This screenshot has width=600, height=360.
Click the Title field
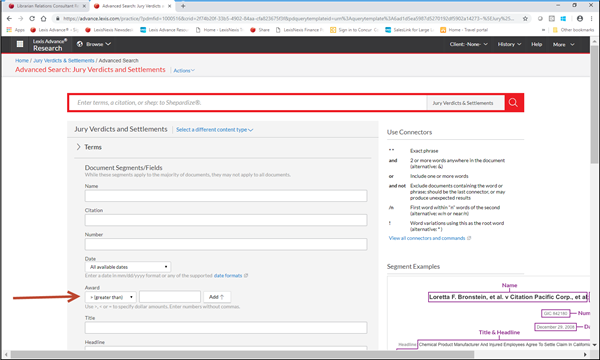coord(226,327)
